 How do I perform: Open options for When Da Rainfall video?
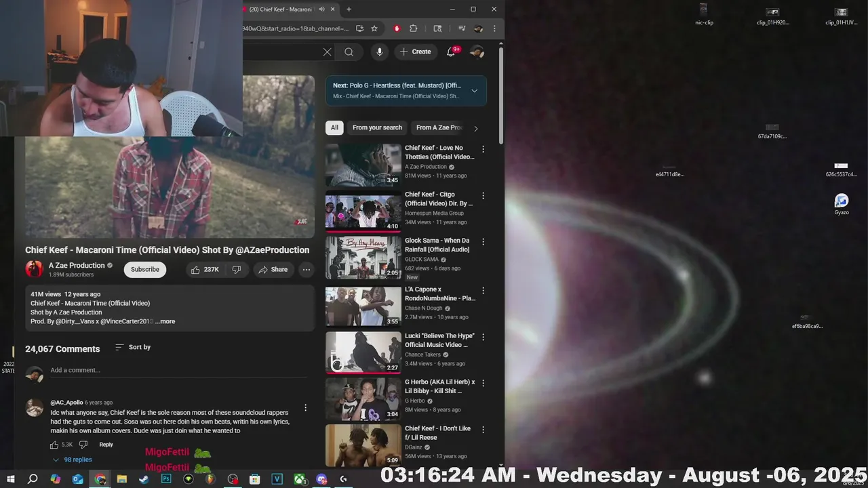pos(484,242)
